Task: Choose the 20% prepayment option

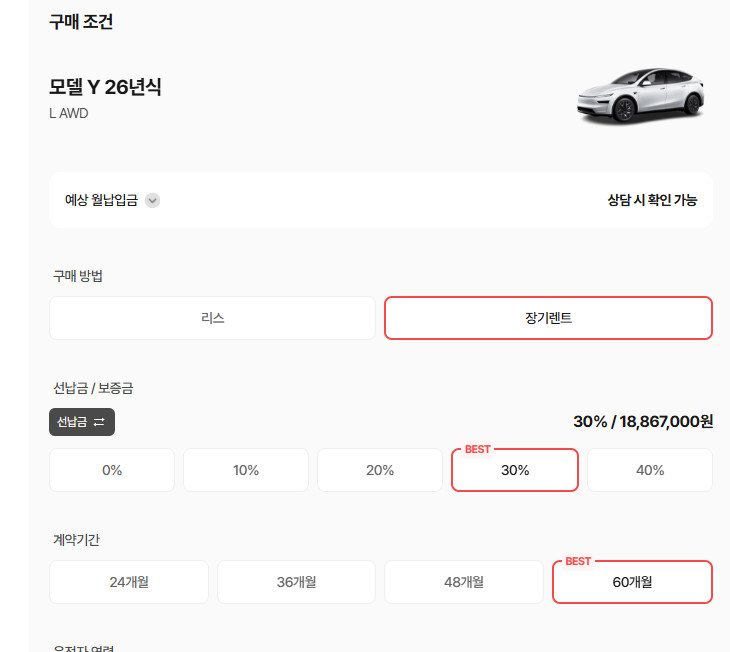Action: (380, 470)
